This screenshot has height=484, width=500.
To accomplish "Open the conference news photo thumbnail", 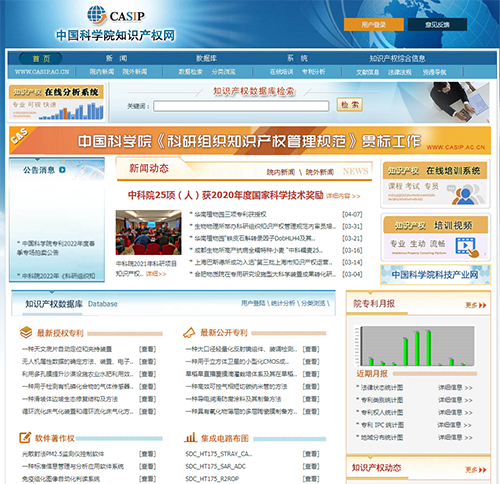I will pyautogui.click(x=149, y=232).
